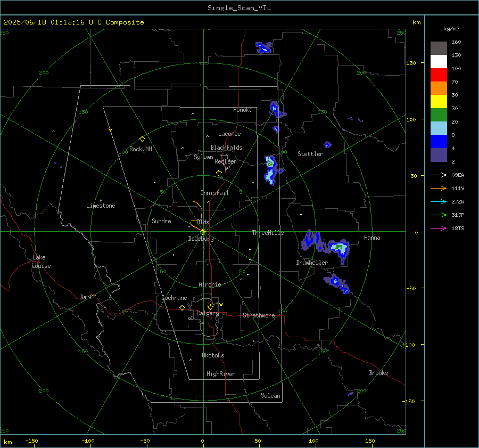
Task: Click the Okotoks label
Action: [x=213, y=355]
